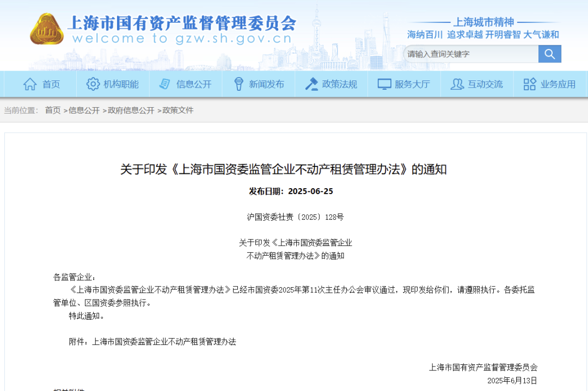Click the magnifier search button
Viewport: 588px width, 391px height.
pyautogui.click(x=549, y=54)
